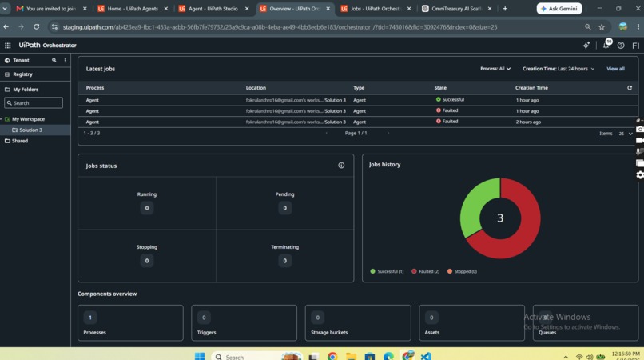Open Creation Time Last 24 hours dropdown
This screenshot has height=360, width=644.
pyautogui.click(x=559, y=69)
